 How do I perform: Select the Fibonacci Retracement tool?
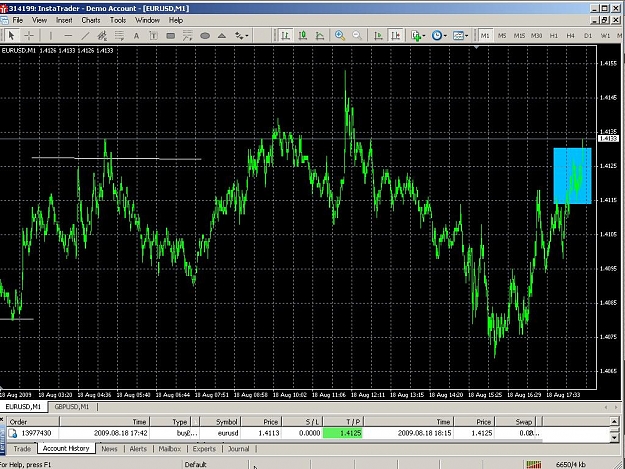coord(119,36)
